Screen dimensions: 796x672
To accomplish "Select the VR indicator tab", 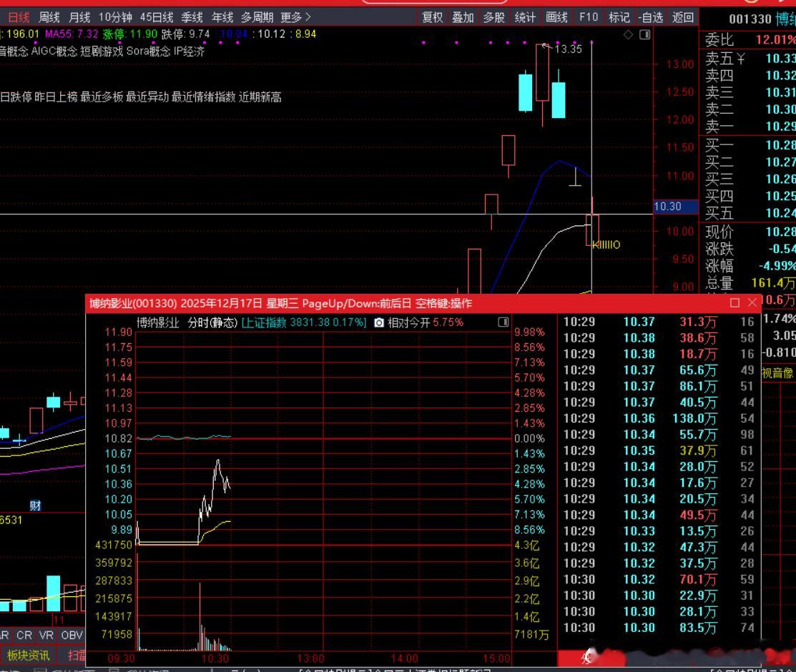I will [46, 635].
